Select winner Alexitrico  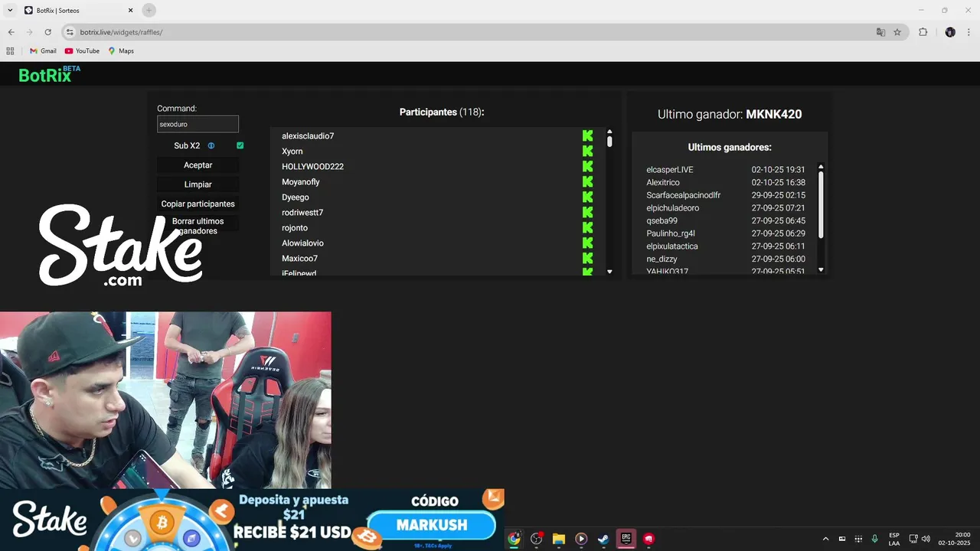tap(662, 183)
